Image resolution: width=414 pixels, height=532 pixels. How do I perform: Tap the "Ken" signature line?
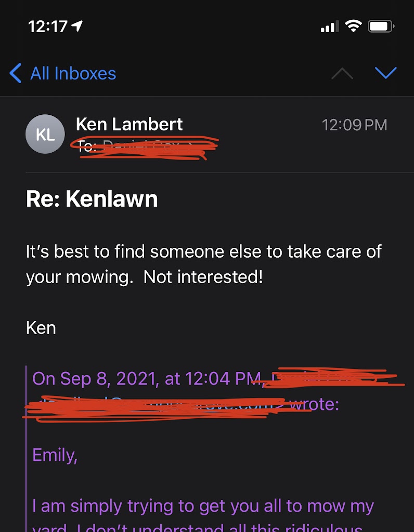tap(41, 328)
